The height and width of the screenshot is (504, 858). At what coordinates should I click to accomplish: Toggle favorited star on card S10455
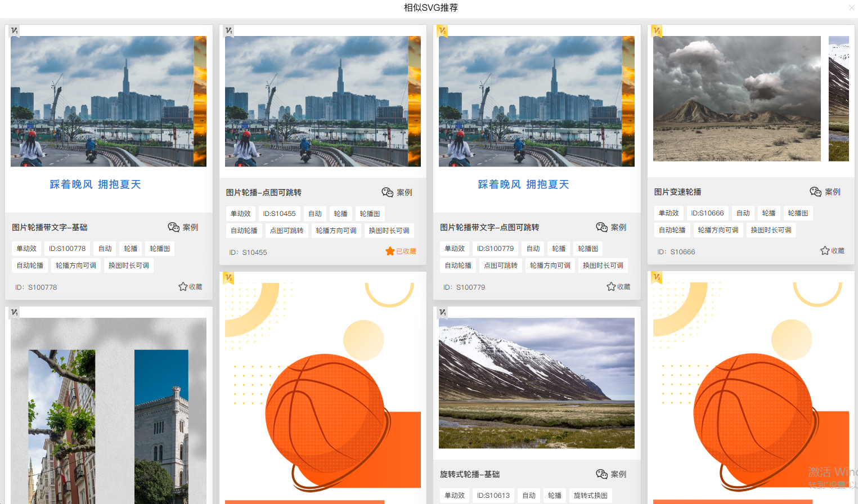coord(401,251)
